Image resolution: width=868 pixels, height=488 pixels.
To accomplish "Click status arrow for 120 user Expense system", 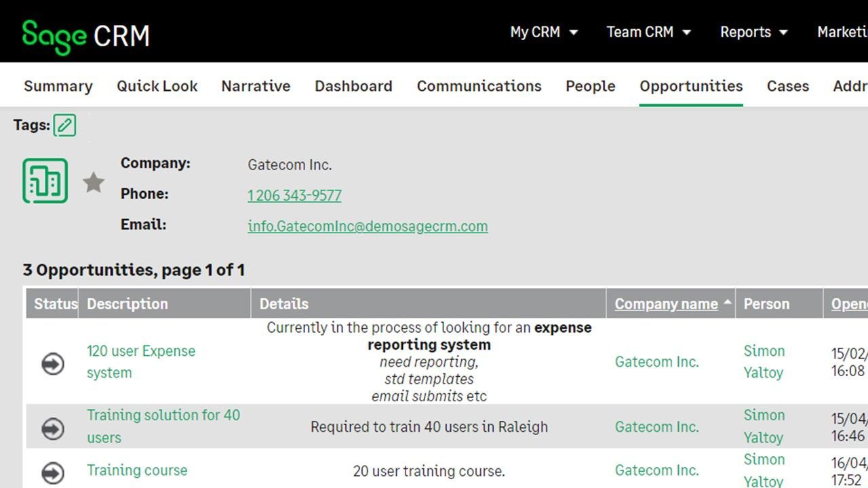I will (53, 364).
